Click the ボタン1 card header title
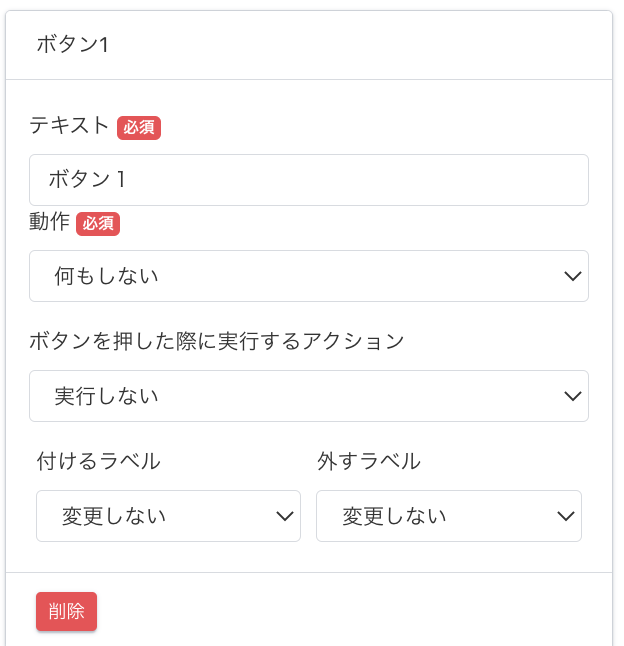This screenshot has height=646, width=624. pos(72,45)
